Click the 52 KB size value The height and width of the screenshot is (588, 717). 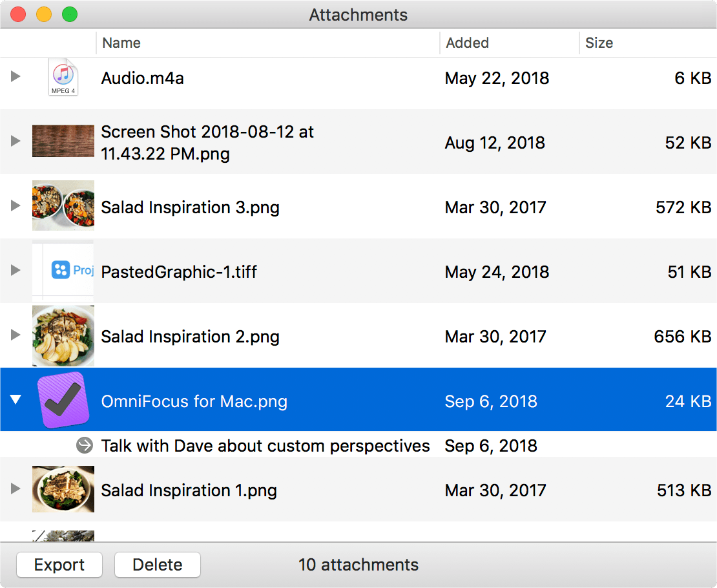click(688, 143)
